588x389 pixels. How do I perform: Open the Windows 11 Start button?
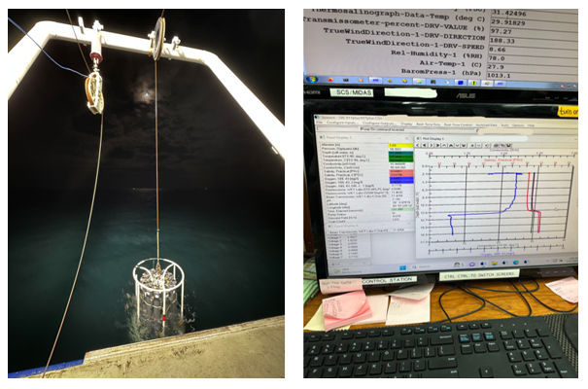click(x=402, y=267)
